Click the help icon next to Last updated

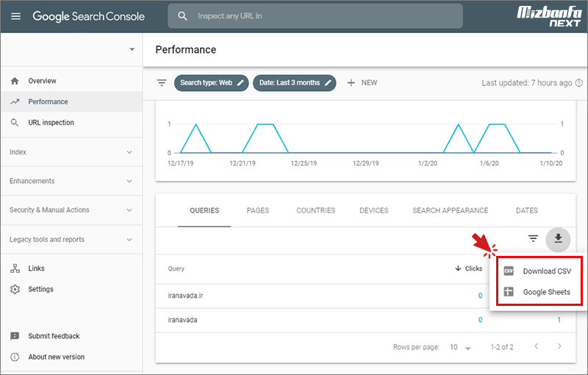579,83
